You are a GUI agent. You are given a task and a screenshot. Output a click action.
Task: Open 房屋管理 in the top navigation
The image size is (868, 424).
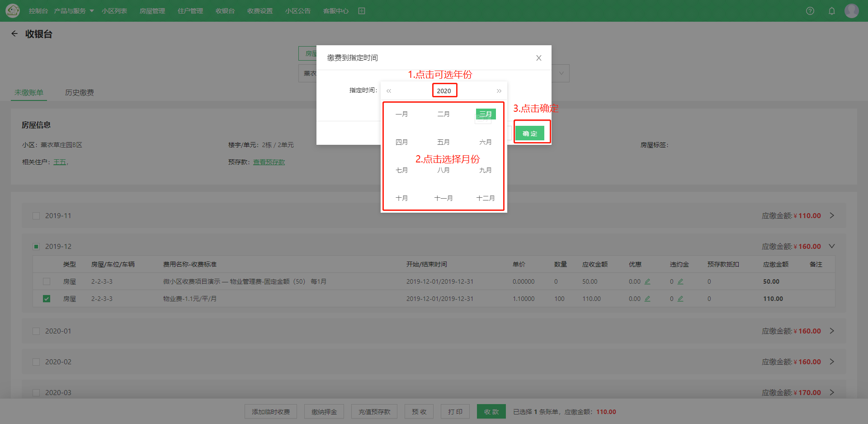pos(152,11)
